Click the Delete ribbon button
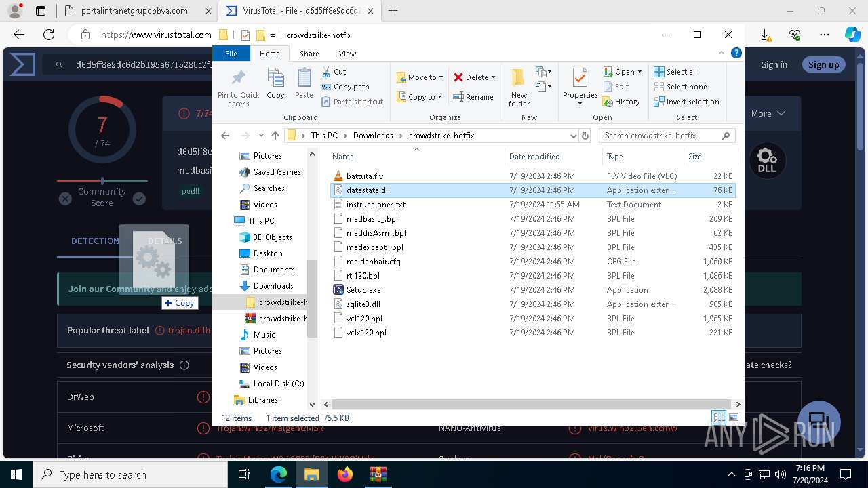 point(474,77)
